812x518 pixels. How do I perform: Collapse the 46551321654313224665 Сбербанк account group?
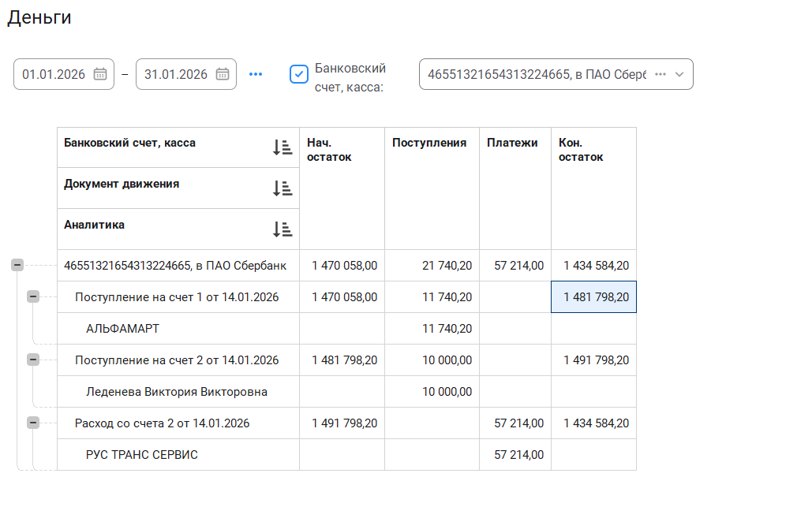[17, 266]
